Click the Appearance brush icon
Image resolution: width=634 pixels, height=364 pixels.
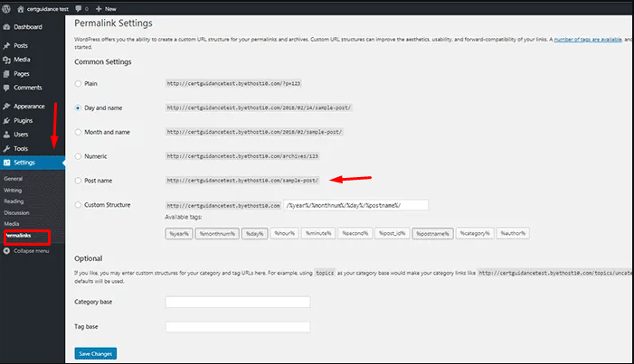click(6, 107)
